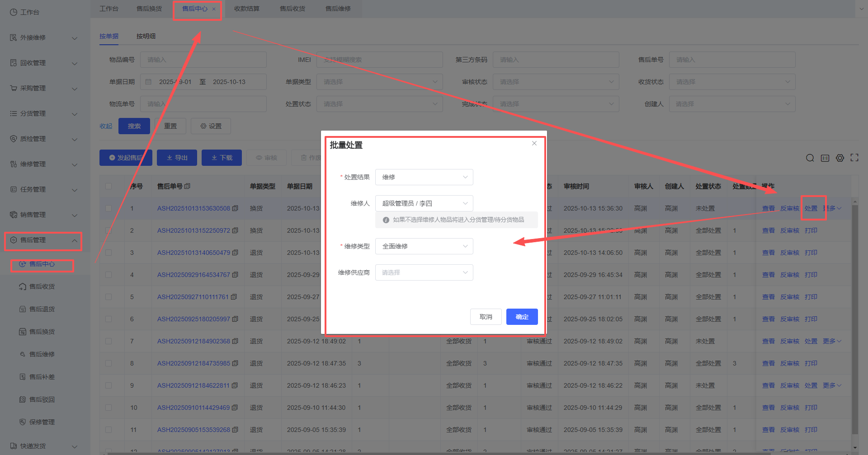Image resolution: width=868 pixels, height=455 pixels.
Task: Click the 取消 button in dialog
Action: coord(486,317)
